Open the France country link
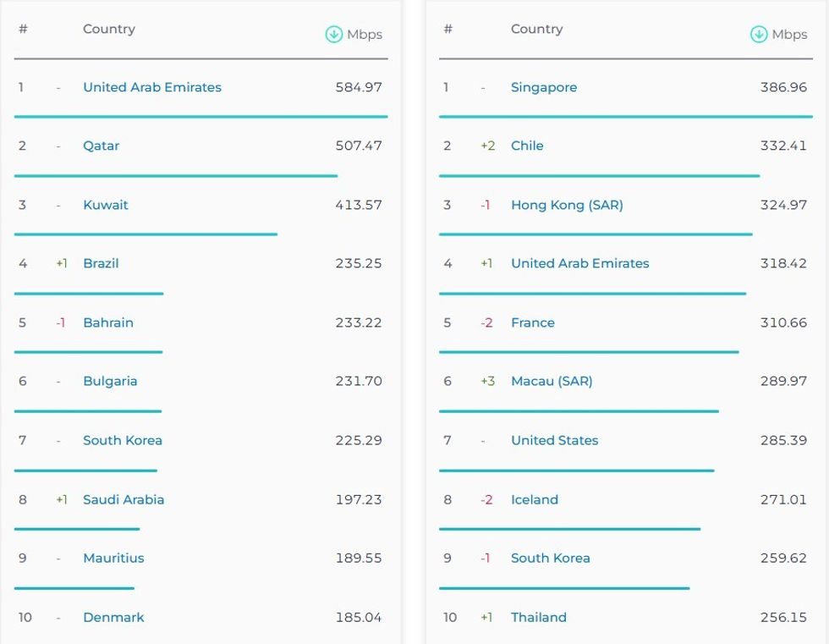 (x=533, y=322)
